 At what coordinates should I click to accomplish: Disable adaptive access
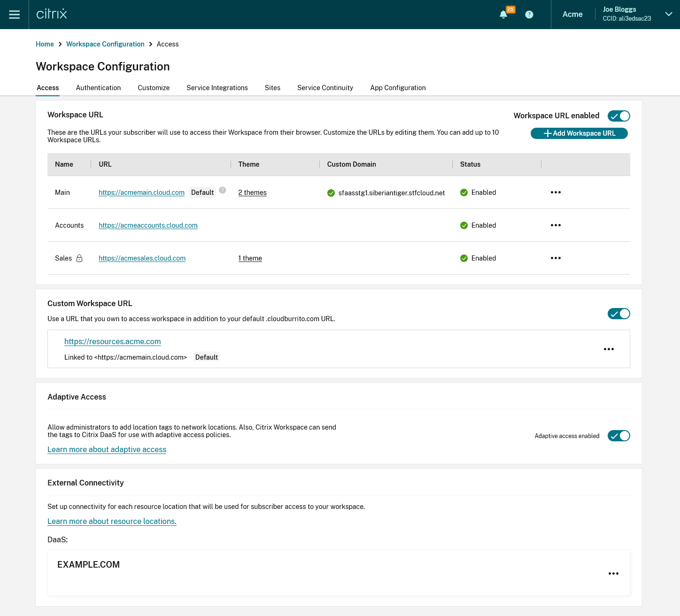click(x=618, y=436)
